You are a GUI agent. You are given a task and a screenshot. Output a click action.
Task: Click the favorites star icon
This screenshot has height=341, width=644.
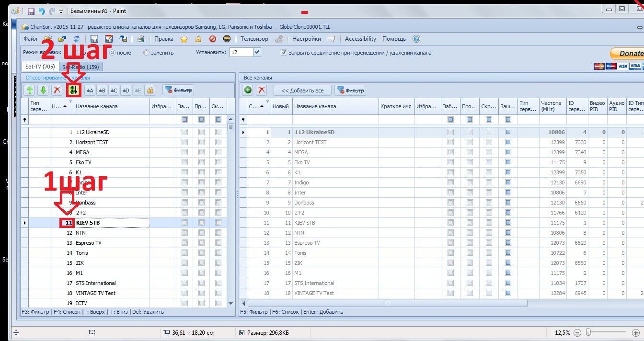coord(184,39)
